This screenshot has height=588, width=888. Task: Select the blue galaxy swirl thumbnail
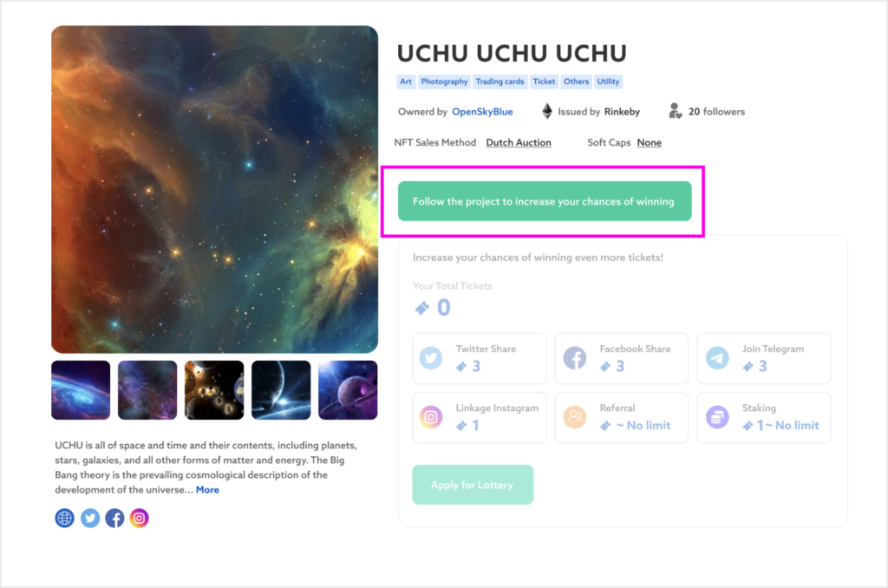(81, 390)
